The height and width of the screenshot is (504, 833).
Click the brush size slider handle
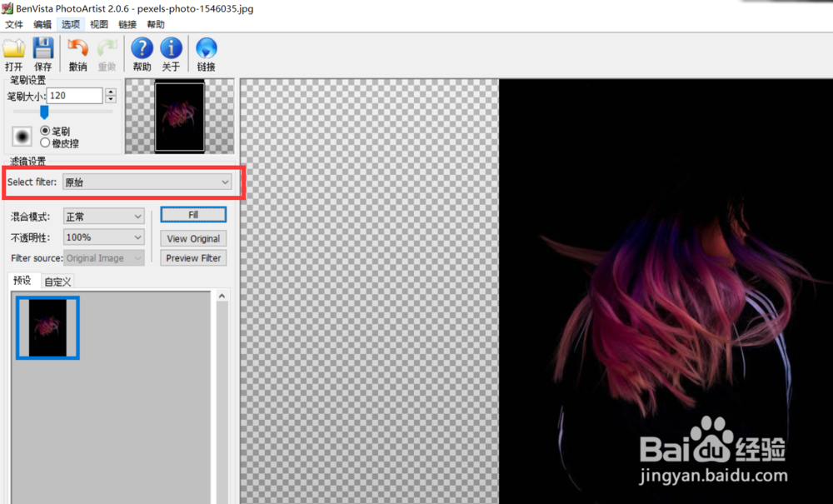(x=45, y=112)
